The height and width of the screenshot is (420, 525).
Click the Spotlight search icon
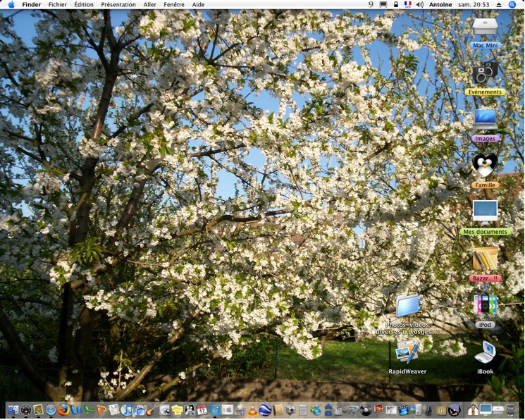(512, 4)
